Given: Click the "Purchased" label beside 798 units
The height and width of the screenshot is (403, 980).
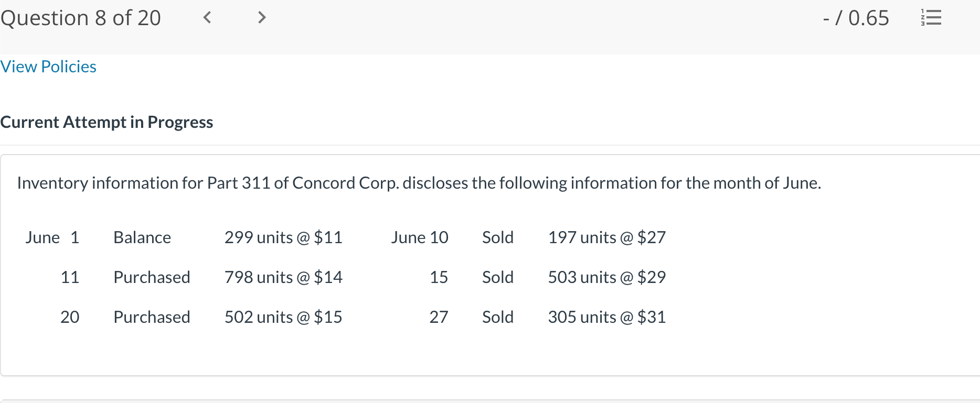Looking at the screenshot, I should (152, 277).
